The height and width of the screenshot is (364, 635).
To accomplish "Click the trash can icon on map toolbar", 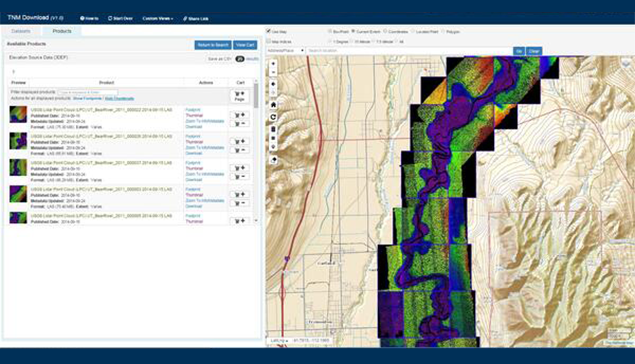I will pyautogui.click(x=273, y=129).
